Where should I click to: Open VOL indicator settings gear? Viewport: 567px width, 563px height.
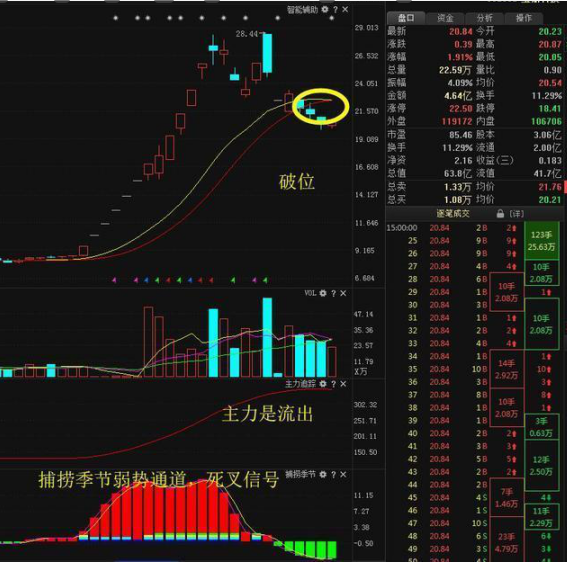pos(323,293)
